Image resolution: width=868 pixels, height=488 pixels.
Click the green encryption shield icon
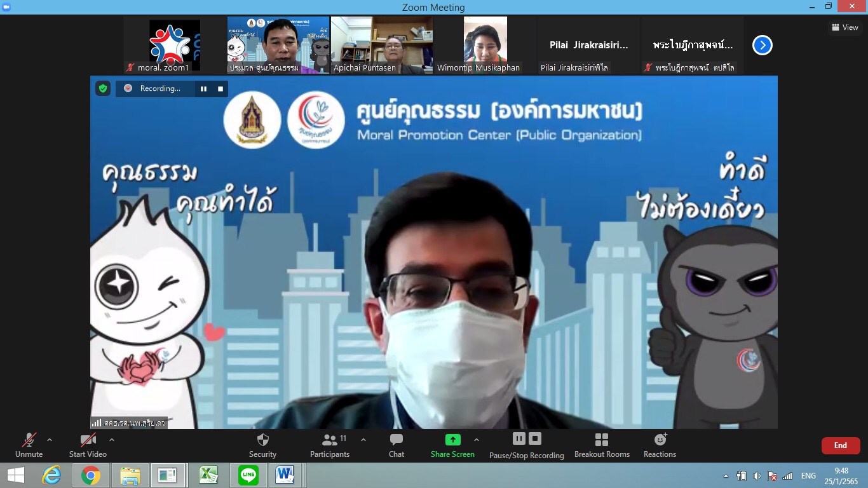[103, 88]
